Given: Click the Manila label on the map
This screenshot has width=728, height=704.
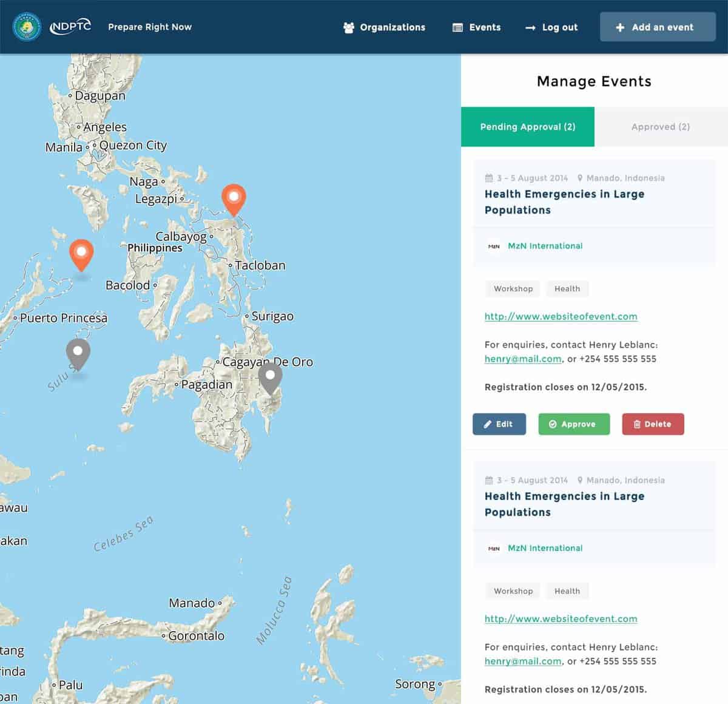Looking at the screenshot, I should click(64, 147).
